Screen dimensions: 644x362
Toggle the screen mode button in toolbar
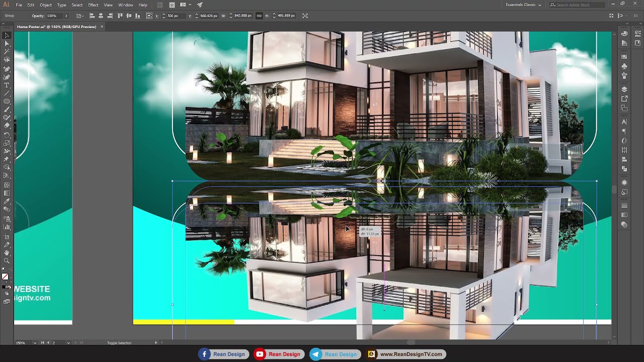click(7, 302)
